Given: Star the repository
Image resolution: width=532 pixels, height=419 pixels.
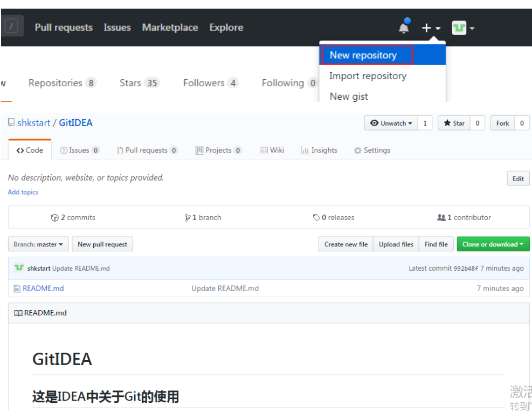Looking at the screenshot, I should pyautogui.click(x=454, y=123).
